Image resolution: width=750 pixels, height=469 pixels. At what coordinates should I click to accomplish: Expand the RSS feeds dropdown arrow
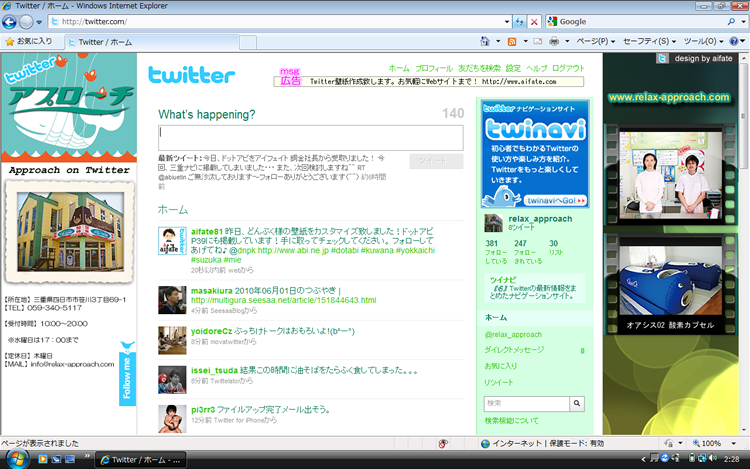[x=525, y=42]
